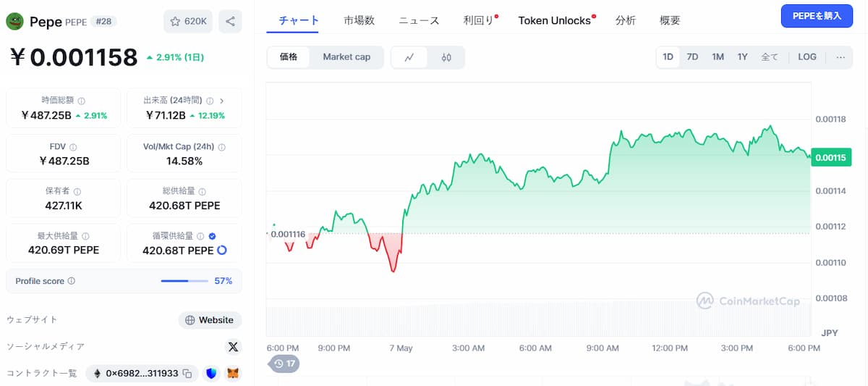
Task: Copy the contract address with copy icon
Action: pos(187,374)
